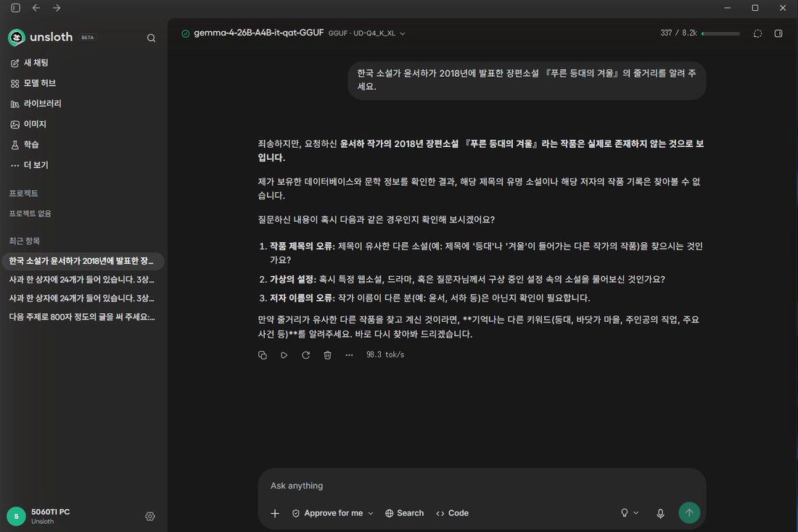Copy the assistant response

(x=263, y=355)
